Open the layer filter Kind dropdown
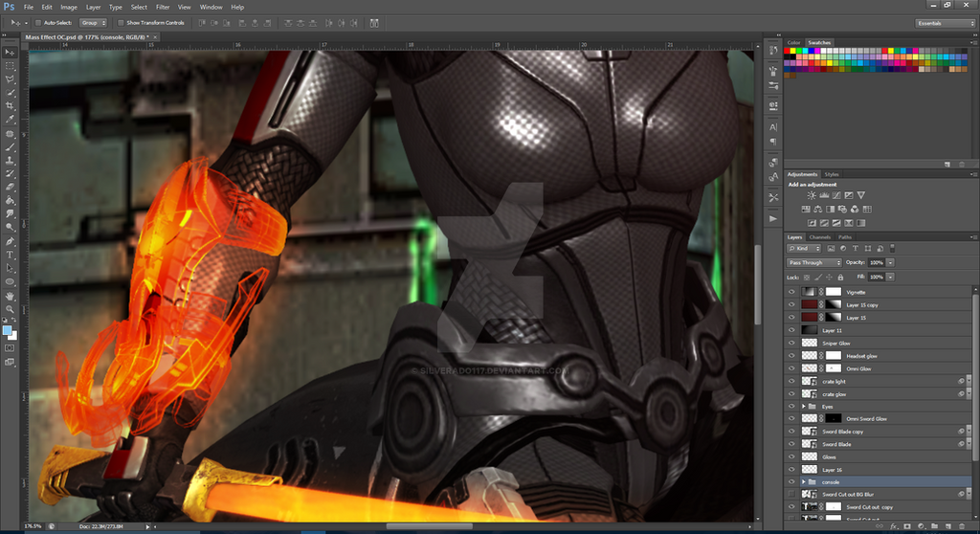This screenshot has height=534, width=980. [x=804, y=248]
